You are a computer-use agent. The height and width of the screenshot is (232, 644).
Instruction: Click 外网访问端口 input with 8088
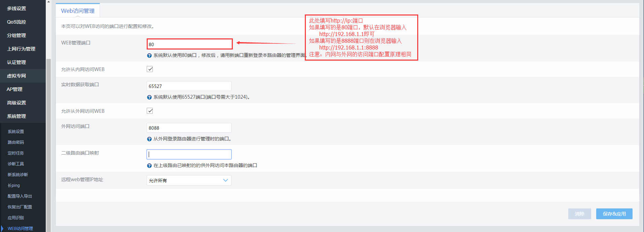(x=189, y=128)
